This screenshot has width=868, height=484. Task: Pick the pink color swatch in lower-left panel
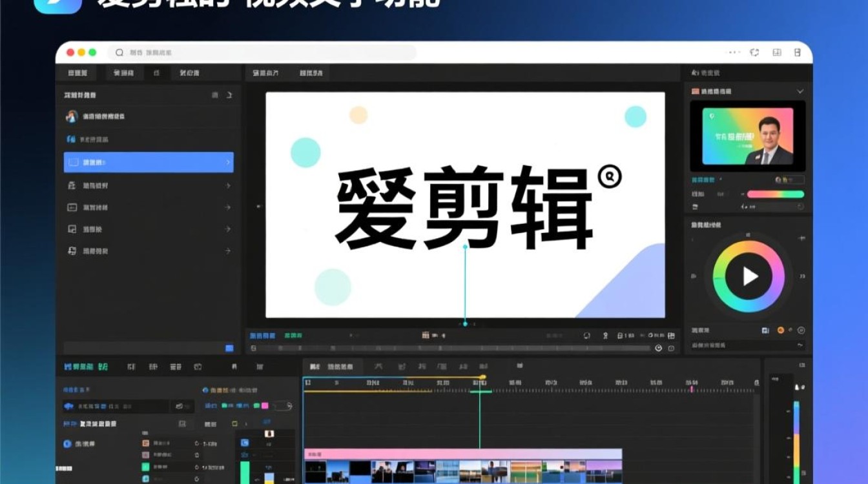tap(265, 406)
